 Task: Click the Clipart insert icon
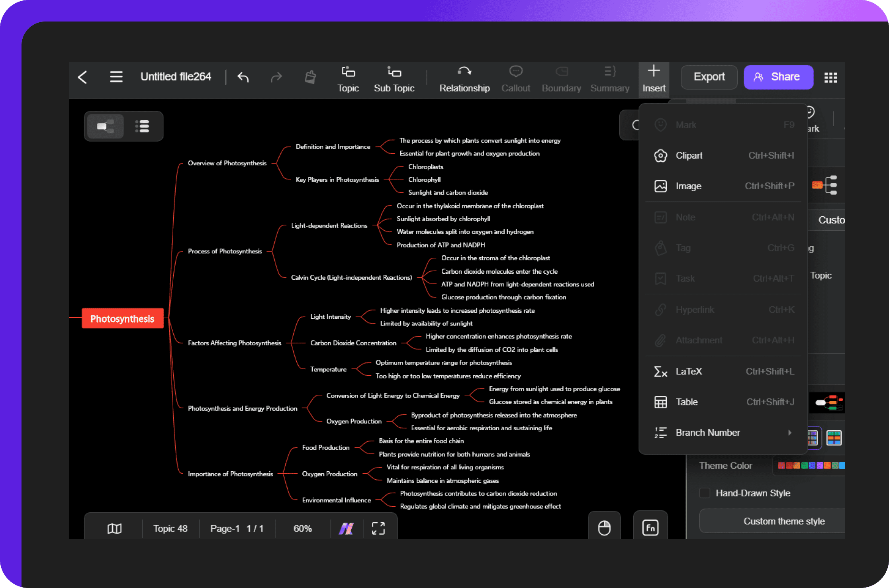pyautogui.click(x=659, y=155)
